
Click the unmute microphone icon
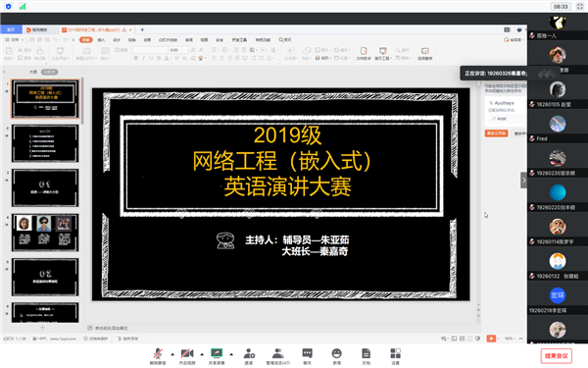[x=158, y=353]
